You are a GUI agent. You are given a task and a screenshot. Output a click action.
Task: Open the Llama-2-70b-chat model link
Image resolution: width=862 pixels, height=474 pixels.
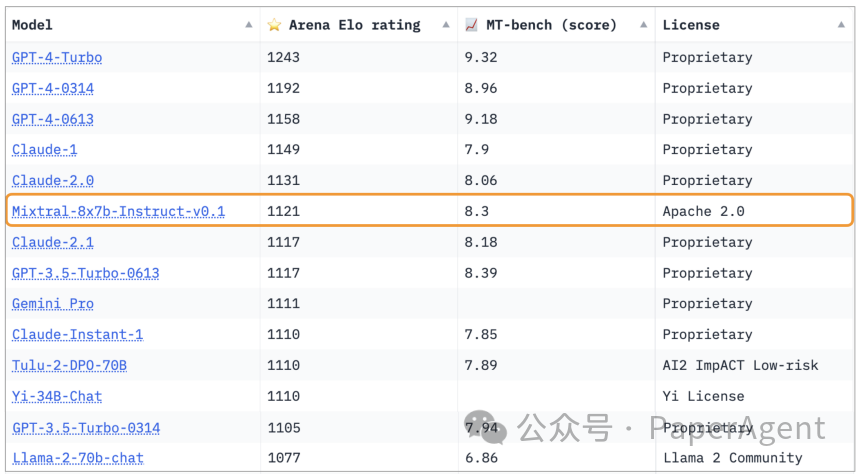(78, 458)
